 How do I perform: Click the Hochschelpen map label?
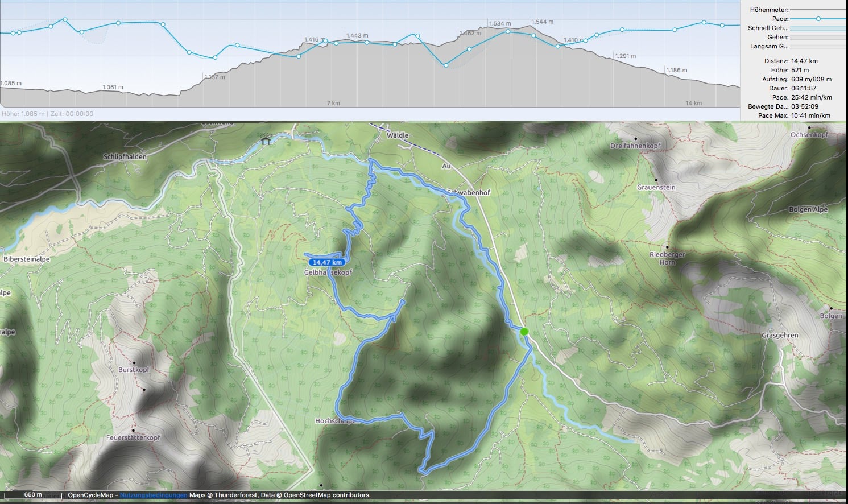[337, 422]
